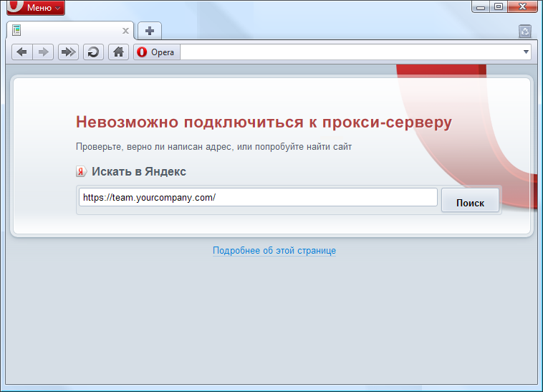Click the Fast Forward button
This screenshot has width=543, height=392.
[68, 52]
